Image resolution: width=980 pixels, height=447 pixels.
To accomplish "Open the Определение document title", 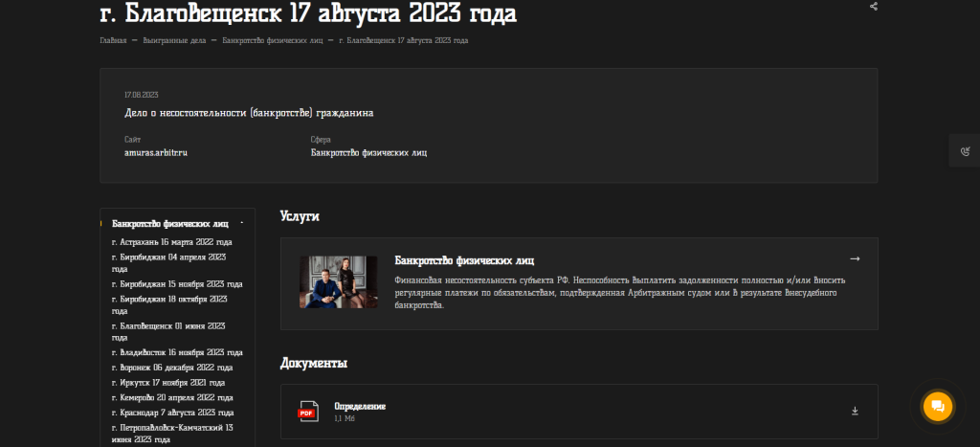I will pos(360,407).
